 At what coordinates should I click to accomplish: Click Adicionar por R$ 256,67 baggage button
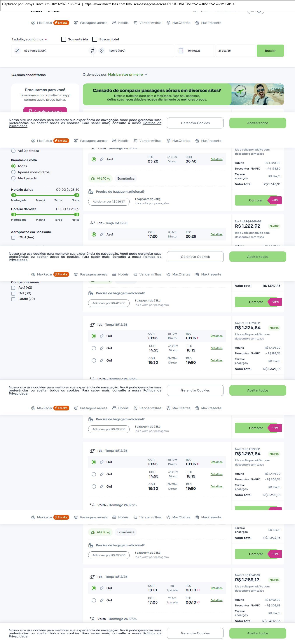click(109, 202)
